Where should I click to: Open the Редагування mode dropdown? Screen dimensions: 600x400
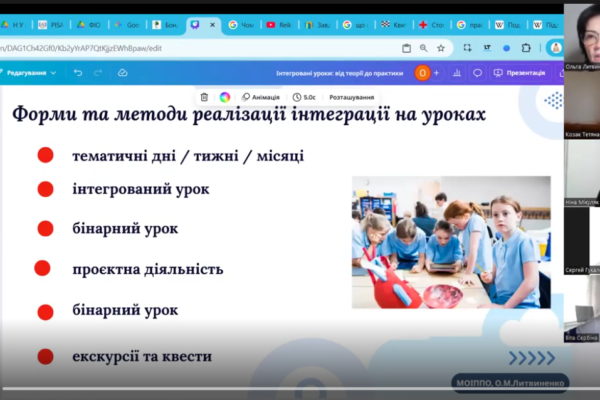31,73
